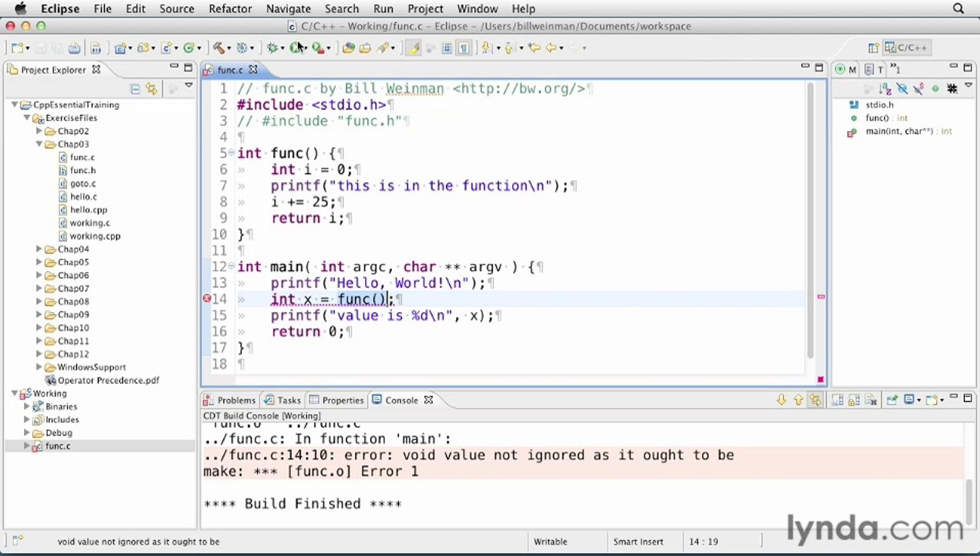Image resolution: width=980 pixels, height=556 pixels.
Task: Click the red error mark in overview ruler
Action: [x=820, y=297]
